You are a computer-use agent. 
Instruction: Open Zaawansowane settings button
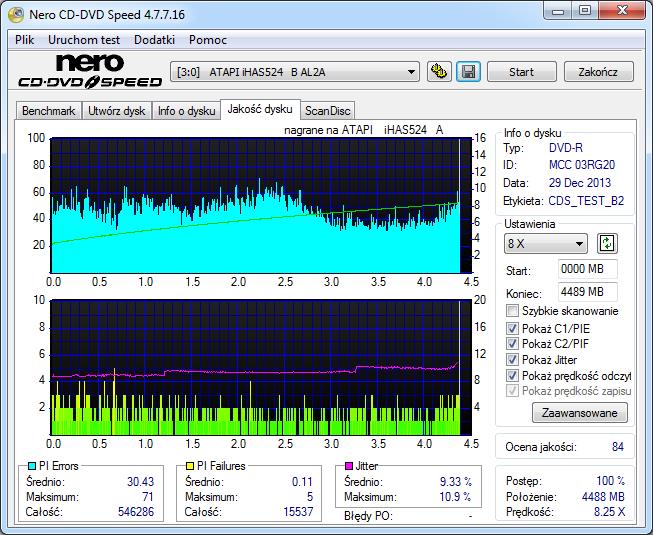(580, 413)
